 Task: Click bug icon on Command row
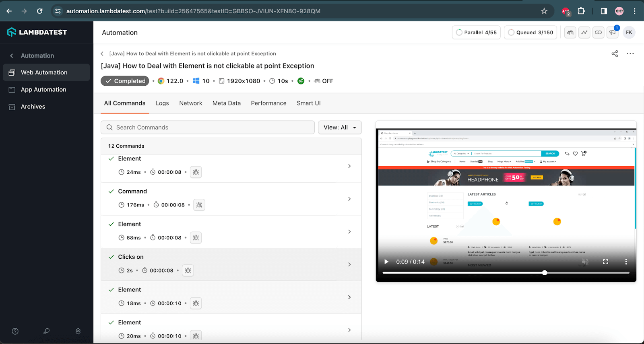pyautogui.click(x=199, y=205)
